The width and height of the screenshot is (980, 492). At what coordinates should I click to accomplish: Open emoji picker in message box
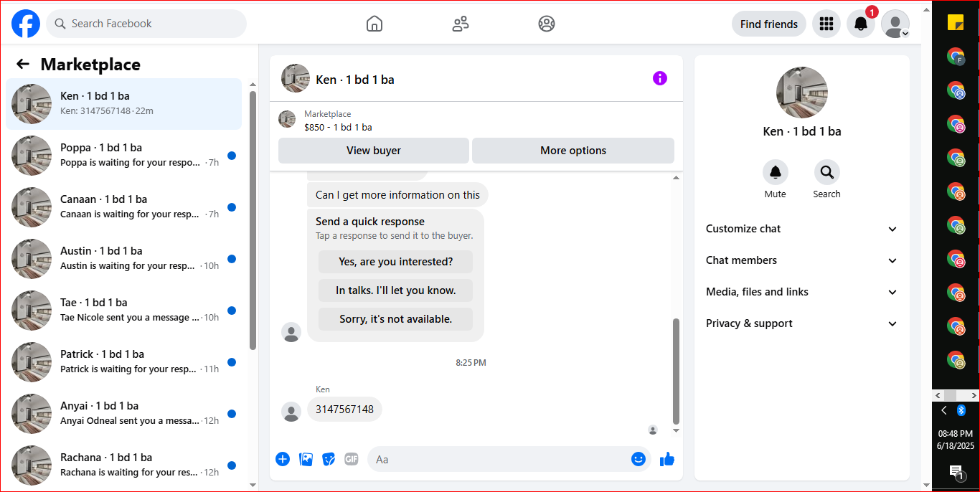pyautogui.click(x=639, y=459)
